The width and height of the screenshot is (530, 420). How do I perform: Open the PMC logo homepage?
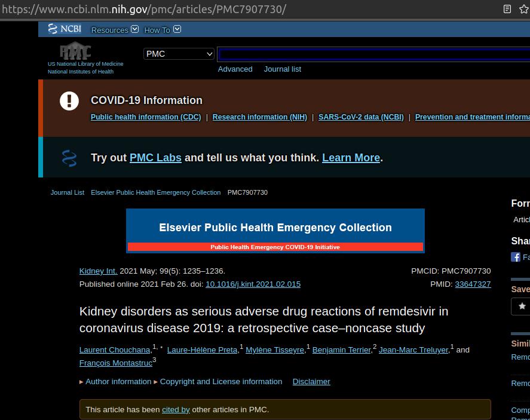click(x=75, y=51)
